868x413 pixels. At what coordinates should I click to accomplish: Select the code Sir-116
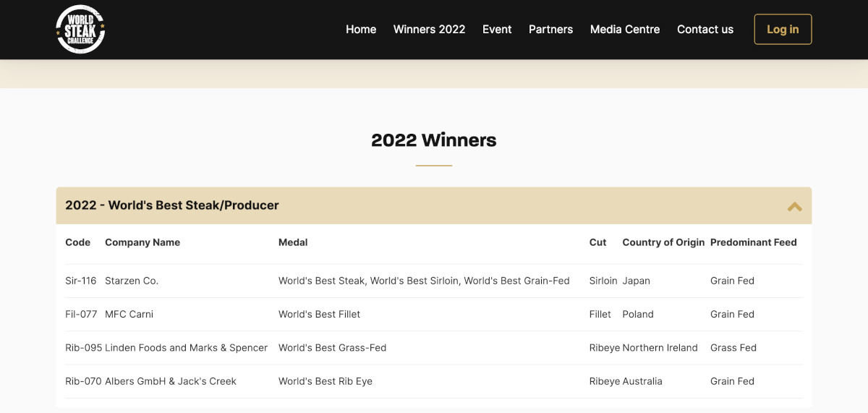[x=80, y=281]
